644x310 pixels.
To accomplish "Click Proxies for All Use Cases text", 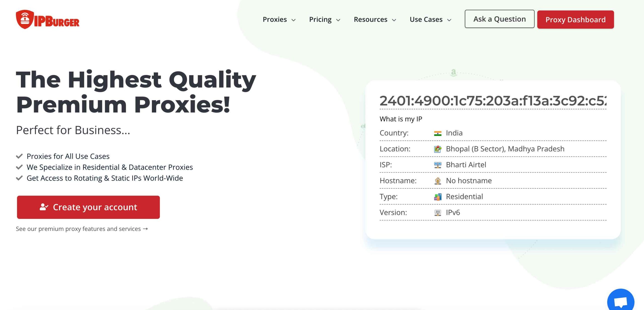I will pyautogui.click(x=68, y=156).
